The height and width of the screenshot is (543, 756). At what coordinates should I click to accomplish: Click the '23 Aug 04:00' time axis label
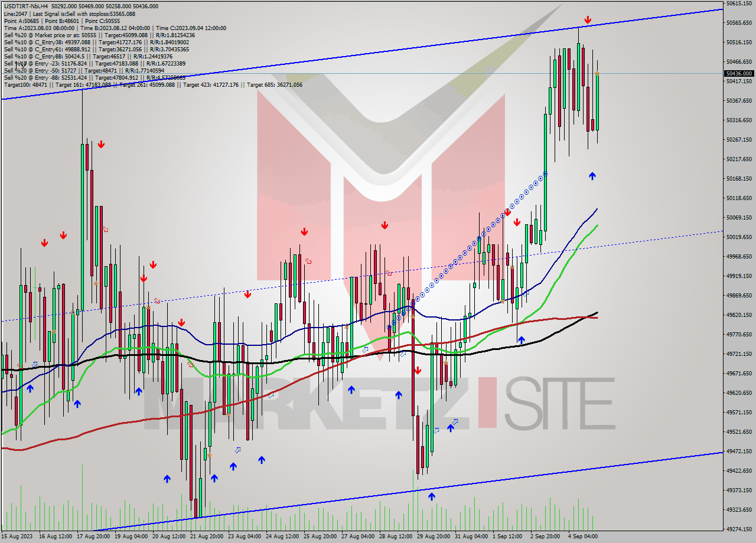(245, 537)
